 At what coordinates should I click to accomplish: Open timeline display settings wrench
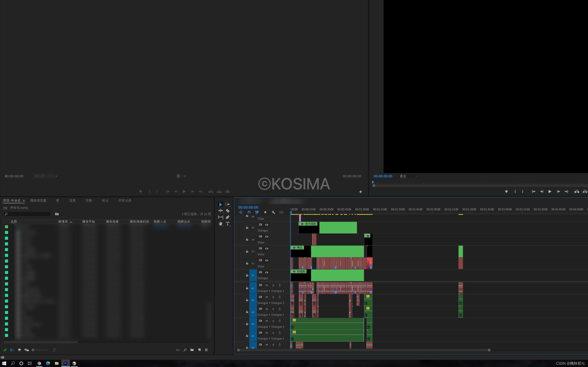pos(273,212)
